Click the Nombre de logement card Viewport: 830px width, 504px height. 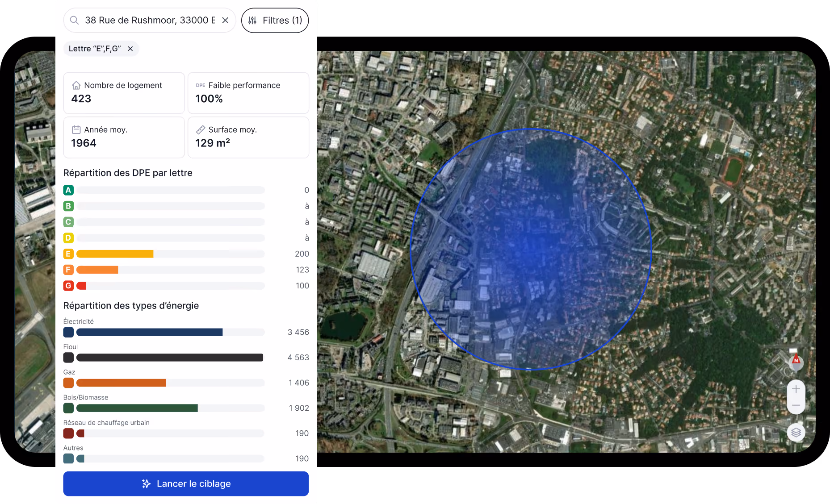tap(124, 93)
